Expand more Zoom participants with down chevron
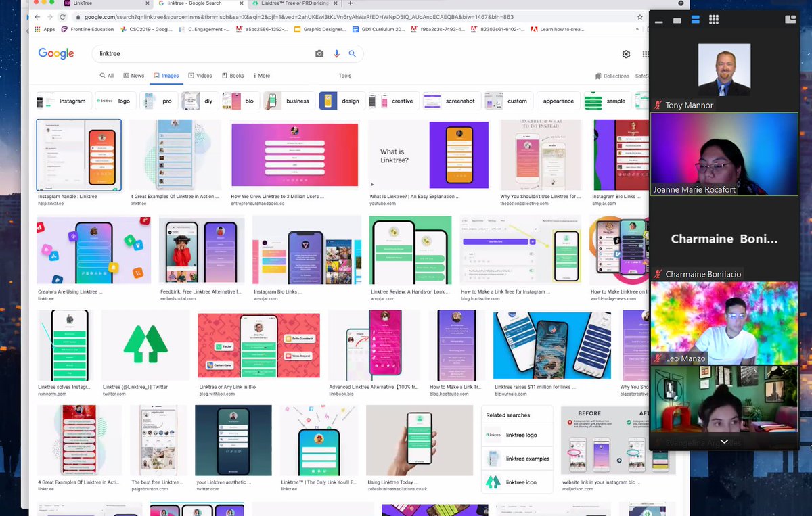The height and width of the screenshot is (516, 812). click(x=724, y=442)
